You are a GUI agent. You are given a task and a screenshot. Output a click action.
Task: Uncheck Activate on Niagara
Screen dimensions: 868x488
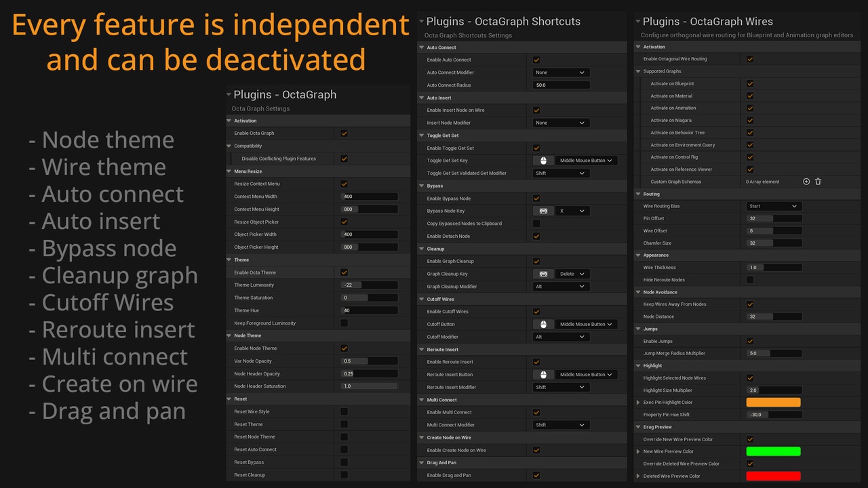coord(750,121)
